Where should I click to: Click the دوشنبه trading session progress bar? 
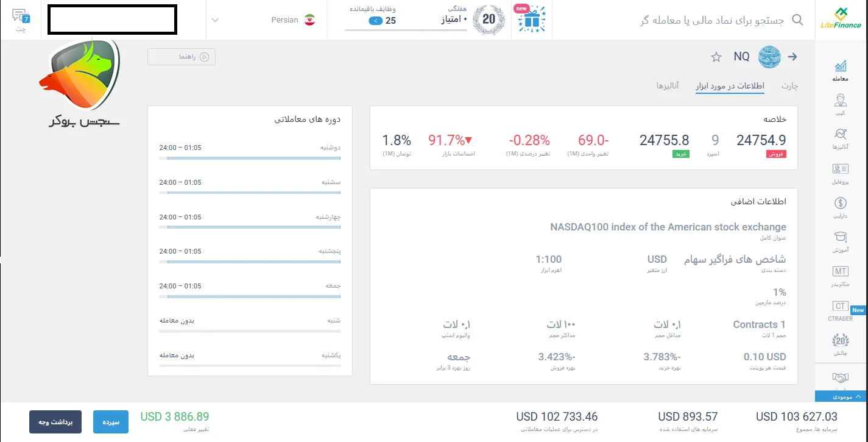[x=250, y=157]
